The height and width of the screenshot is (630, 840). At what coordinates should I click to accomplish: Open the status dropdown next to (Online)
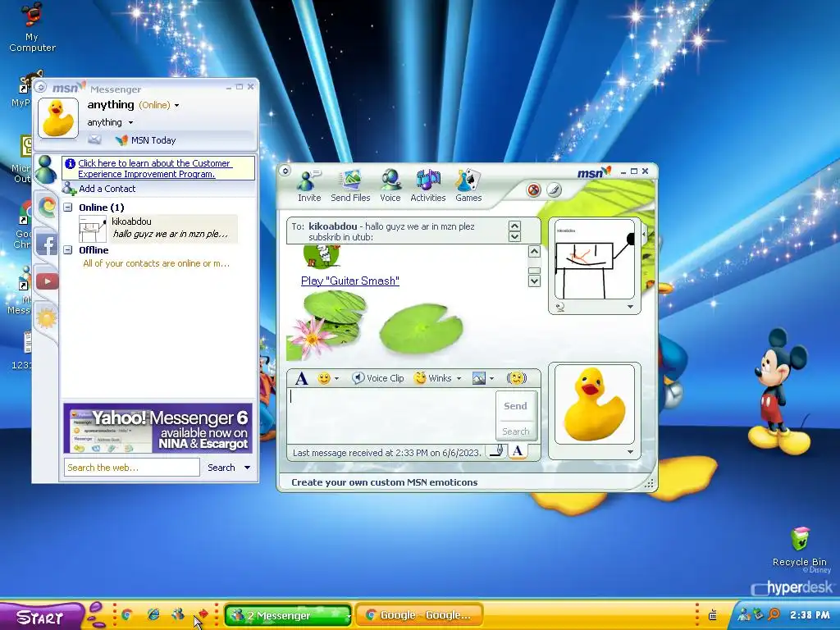(177, 106)
